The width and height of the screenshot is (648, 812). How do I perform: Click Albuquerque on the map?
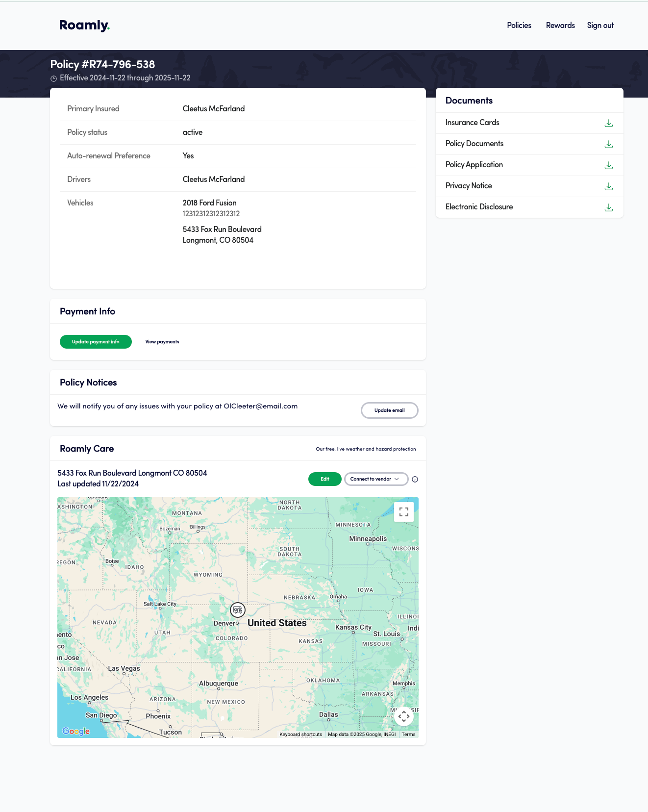(219, 684)
